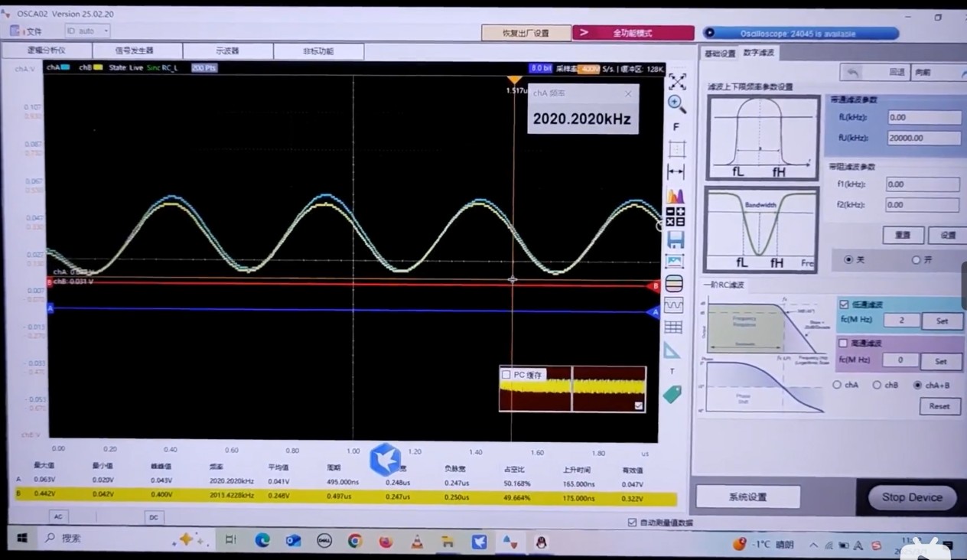The image size is (967, 560).
Task: Open the calculator math functions icon
Action: tap(676, 217)
